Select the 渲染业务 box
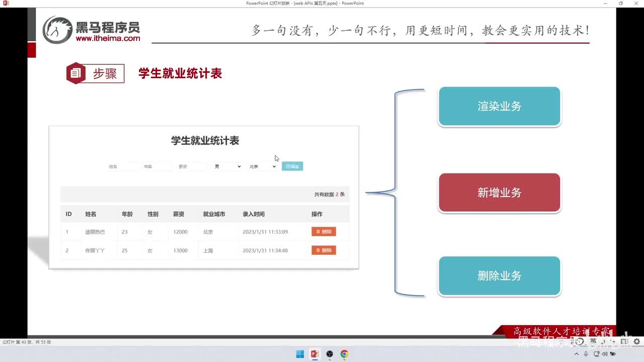 [x=500, y=106]
